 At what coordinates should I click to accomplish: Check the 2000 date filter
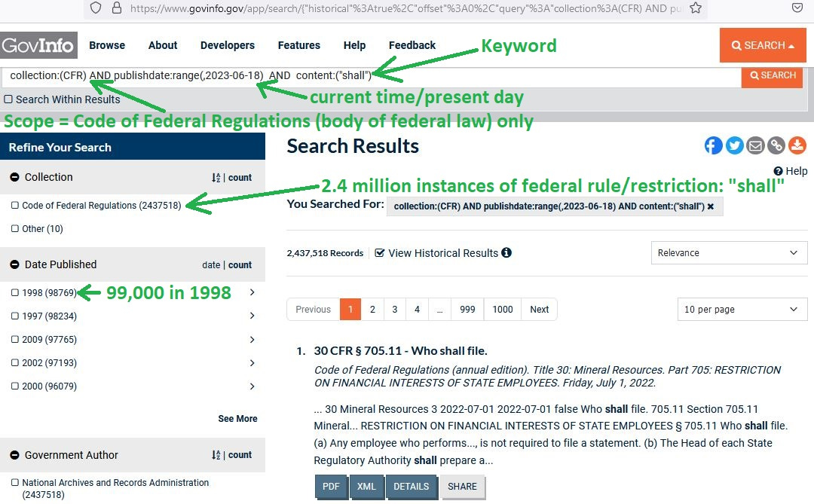tap(15, 386)
